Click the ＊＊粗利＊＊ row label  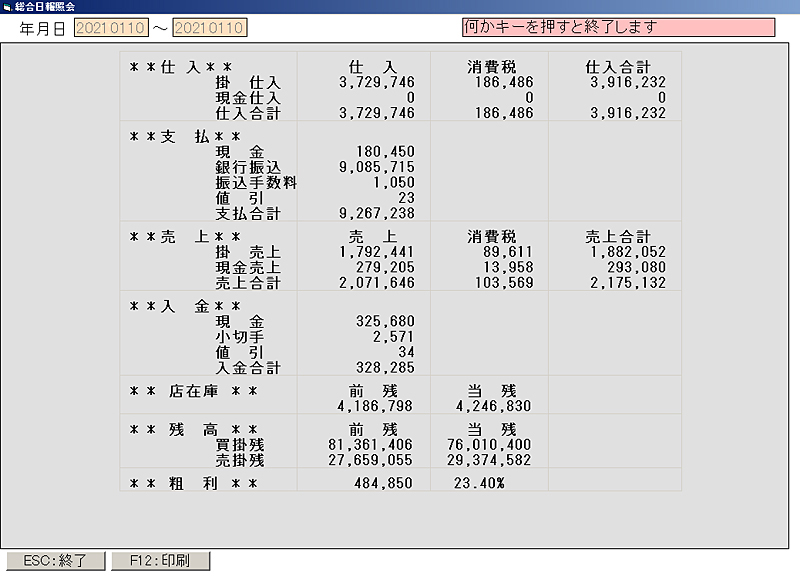[x=194, y=483]
